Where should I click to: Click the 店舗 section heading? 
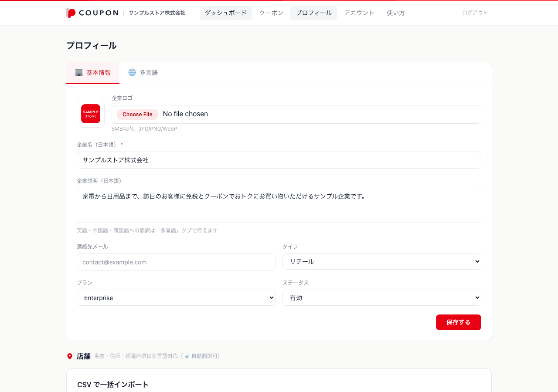pyautogui.click(x=84, y=356)
